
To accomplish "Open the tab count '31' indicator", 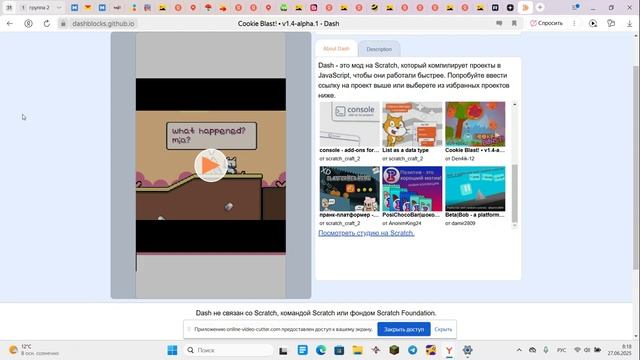I will pos(9,8).
